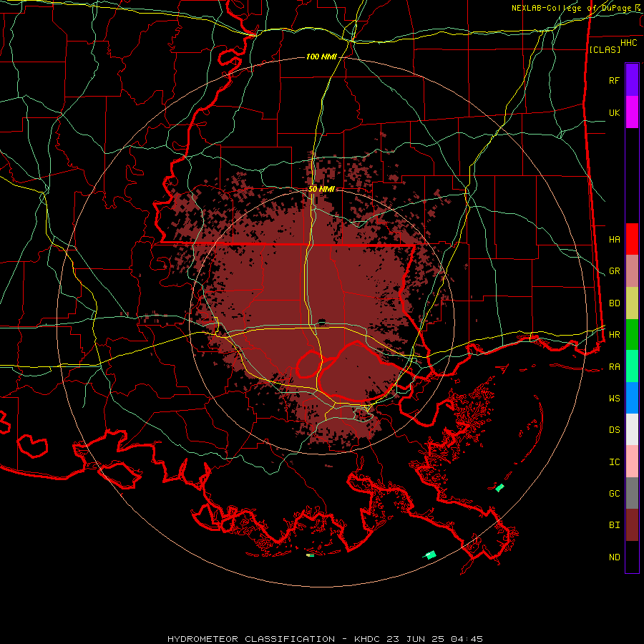The width and height of the screenshot is (644, 644).
Task: Click the WS blue legend swatch
Action: click(632, 398)
